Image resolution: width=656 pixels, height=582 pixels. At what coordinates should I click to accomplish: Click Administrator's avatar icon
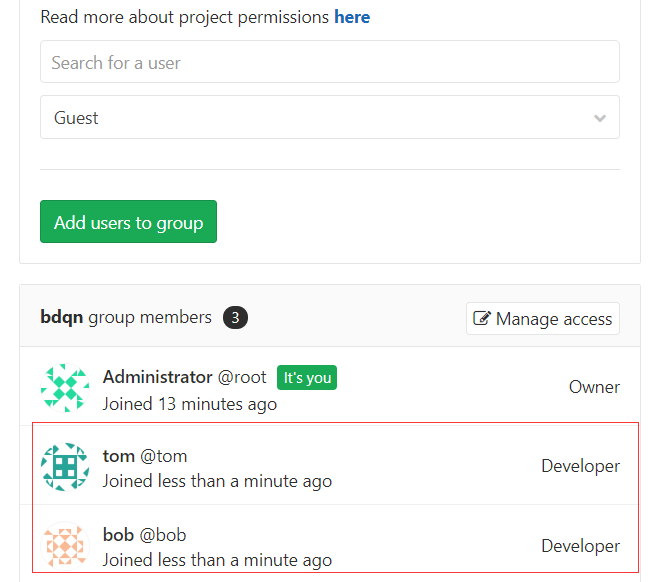coord(66,388)
